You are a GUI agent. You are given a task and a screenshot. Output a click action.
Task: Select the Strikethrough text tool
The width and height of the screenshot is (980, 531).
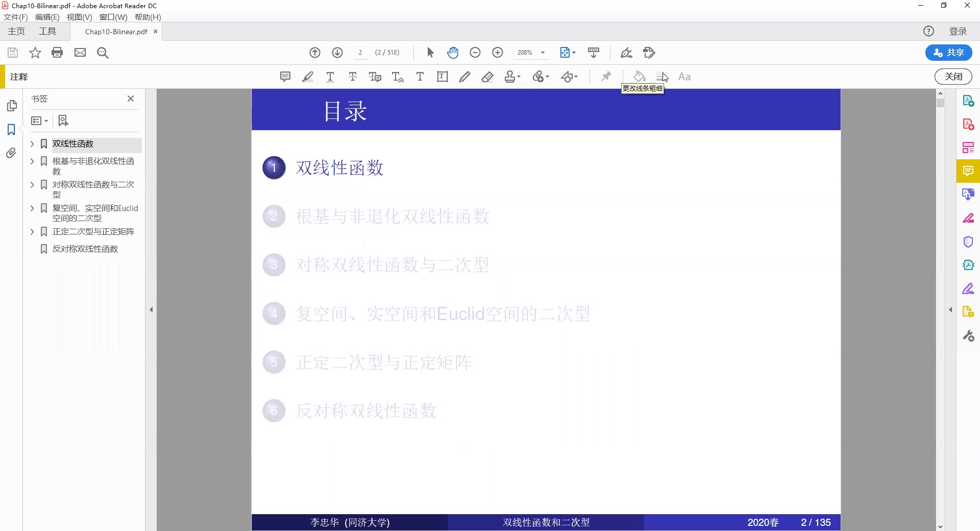[353, 77]
